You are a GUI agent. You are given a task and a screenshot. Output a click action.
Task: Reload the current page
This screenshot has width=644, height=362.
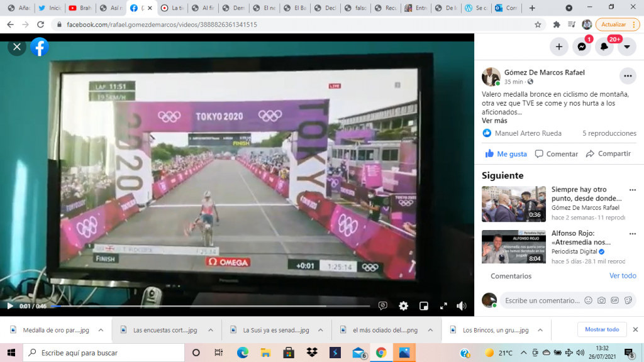(x=40, y=25)
